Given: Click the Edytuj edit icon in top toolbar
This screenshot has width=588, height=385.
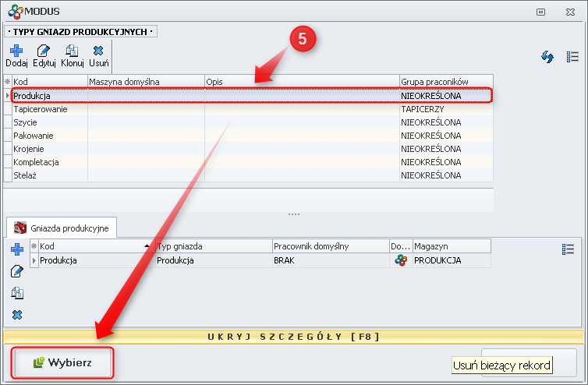Looking at the screenshot, I should click(44, 51).
